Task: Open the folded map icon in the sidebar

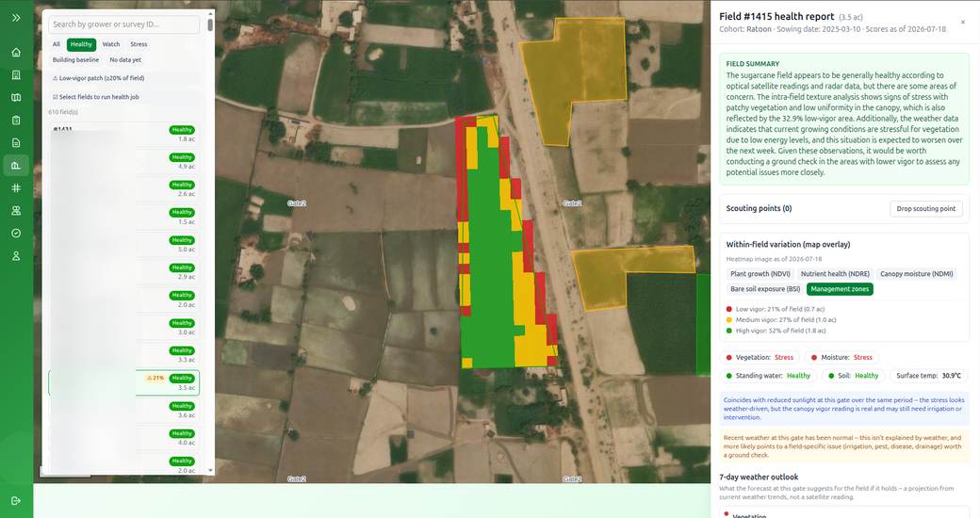Action: pyautogui.click(x=16, y=97)
